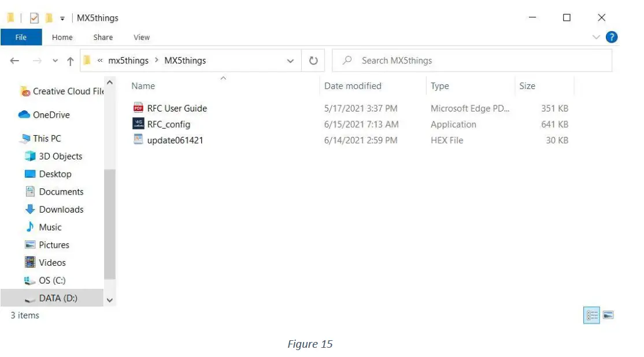Select OS (C:) drive in sidebar
This screenshot has height=357, width=644.
tap(45, 280)
